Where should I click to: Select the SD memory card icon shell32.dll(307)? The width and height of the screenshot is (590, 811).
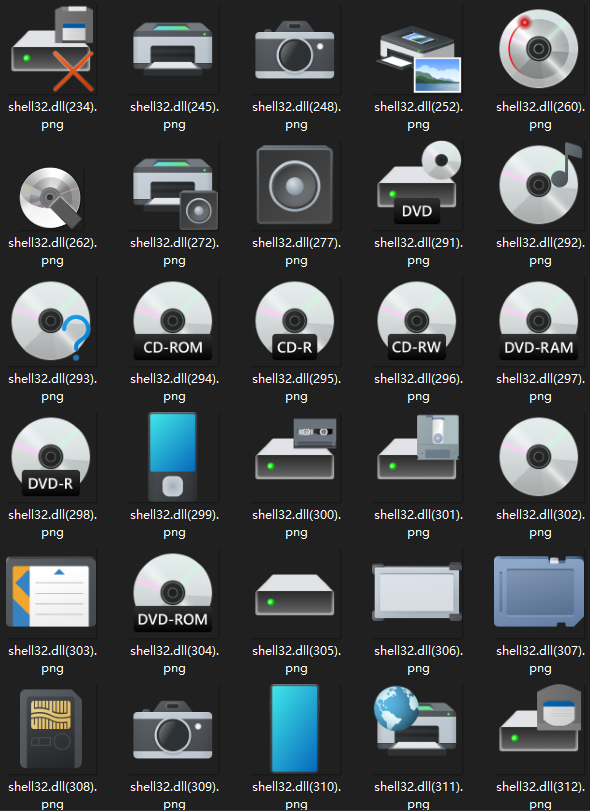(x=539, y=592)
